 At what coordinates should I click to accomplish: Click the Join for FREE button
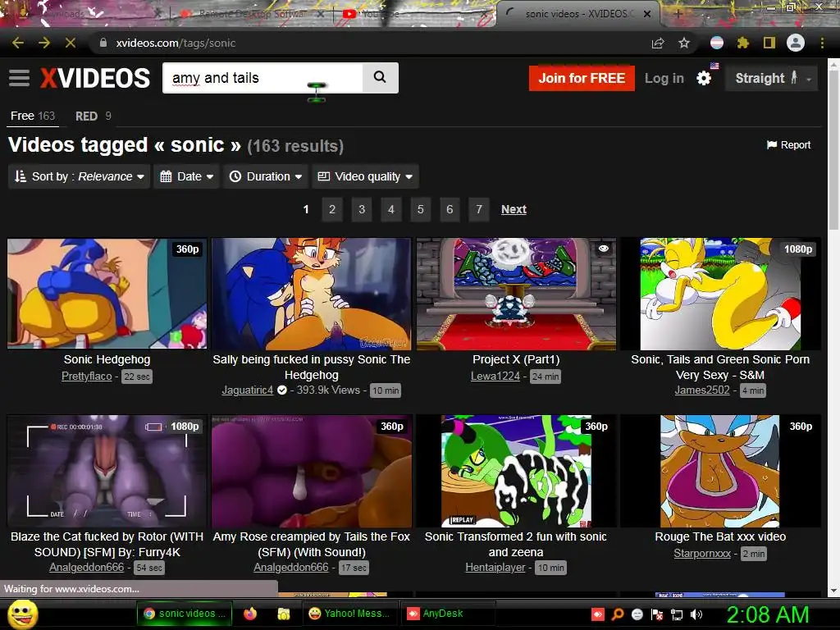582,78
